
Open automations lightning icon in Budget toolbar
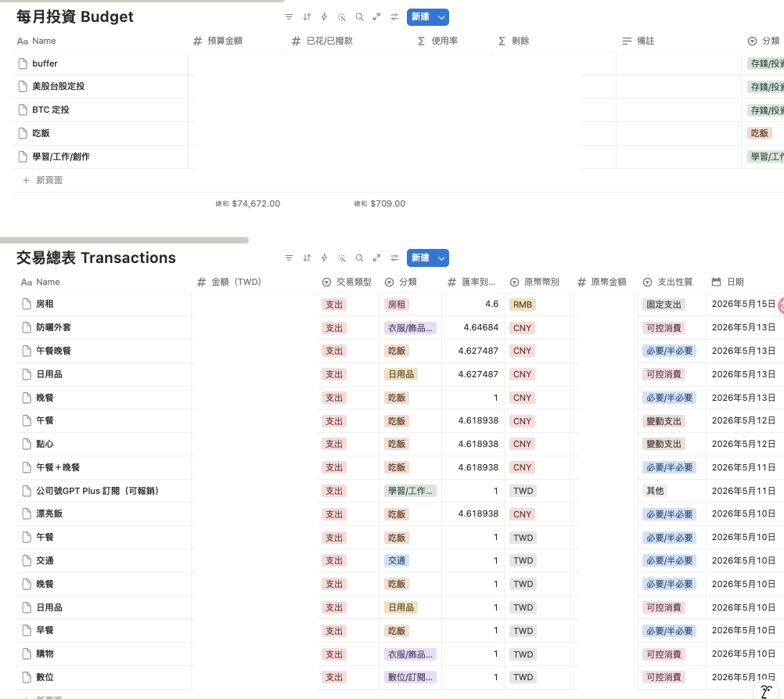click(x=324, y=17)
